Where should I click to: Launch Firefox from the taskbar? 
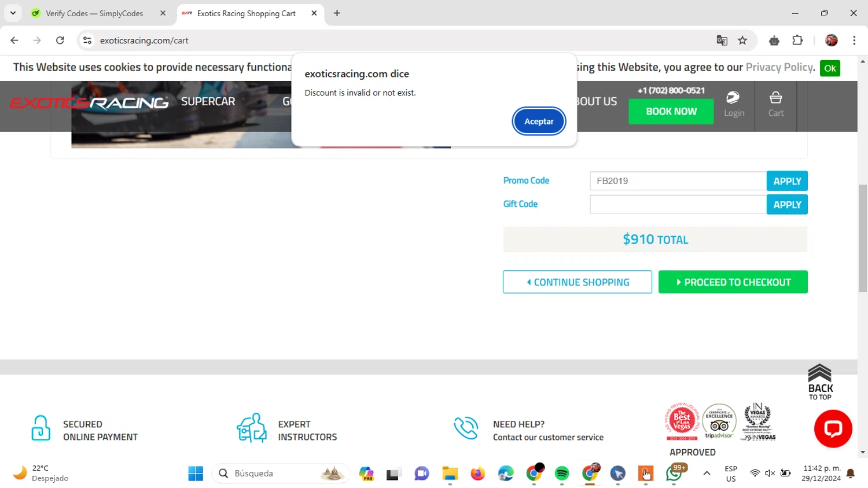click(x=477, y=474)
